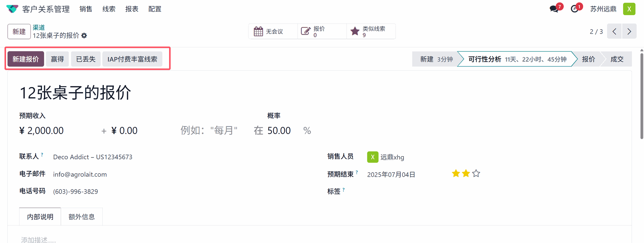Open the 配置 menu
The height and width of the screenshot is (243, 644).
click(155, 9)
